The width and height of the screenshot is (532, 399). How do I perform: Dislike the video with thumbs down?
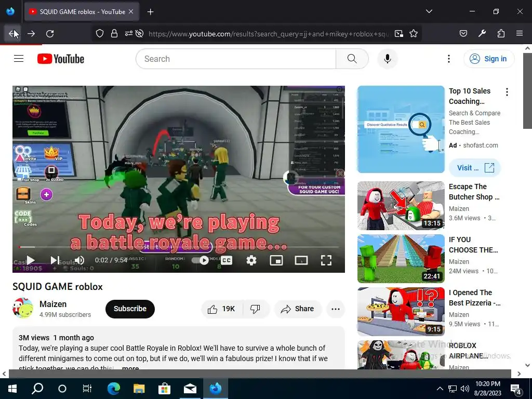255,309
